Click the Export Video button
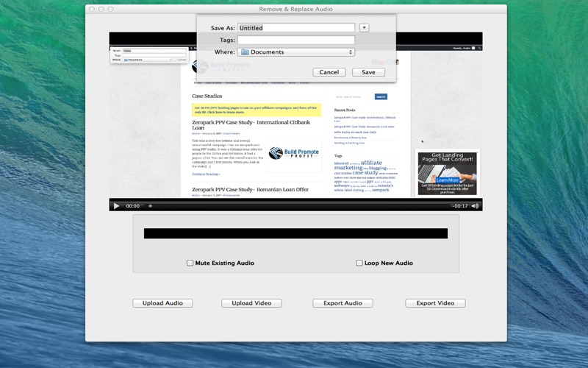588x368 pixels. [x=435, y=303]
